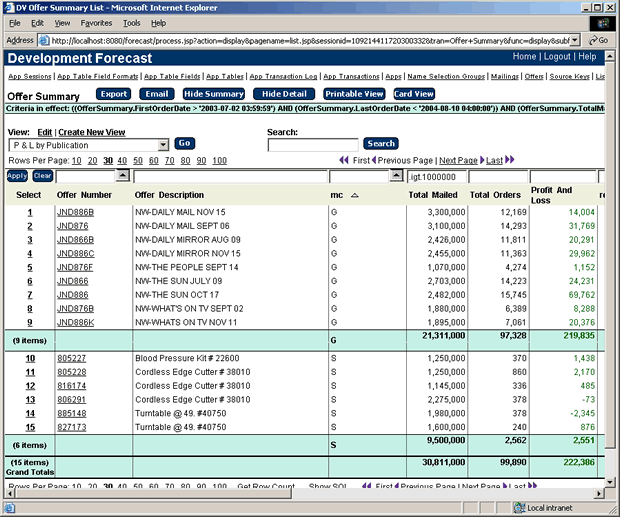Click the Next Page link
Image resolution: width=620 pixels, height=517 pixels.
click(458, 160)
